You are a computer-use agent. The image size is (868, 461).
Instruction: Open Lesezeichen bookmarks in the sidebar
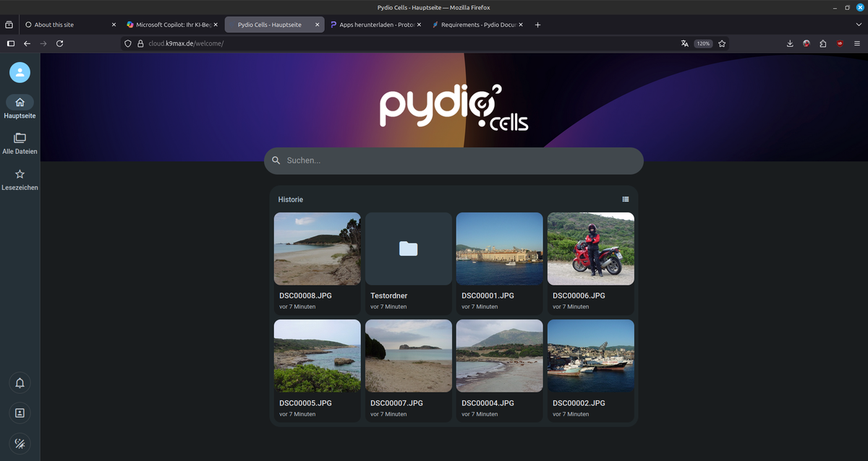[20, 179]
